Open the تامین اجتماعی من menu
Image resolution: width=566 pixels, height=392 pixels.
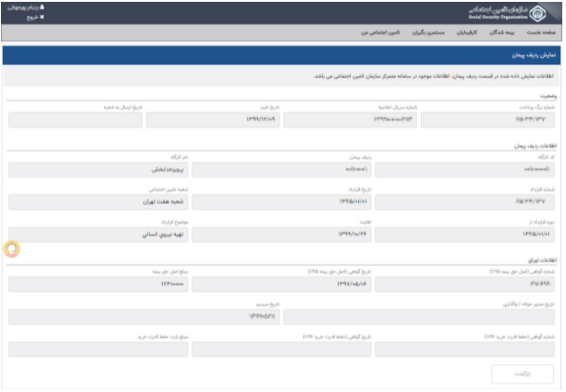click(381, 33)
